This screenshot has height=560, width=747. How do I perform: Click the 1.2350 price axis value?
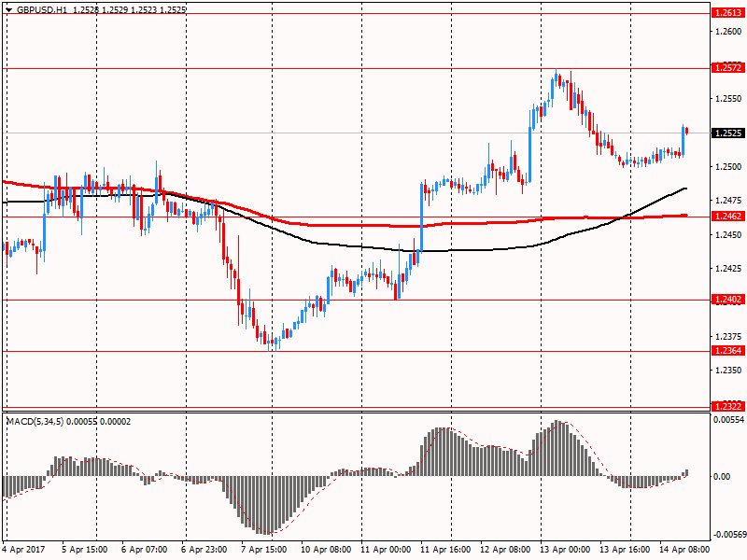pos(728,370)
